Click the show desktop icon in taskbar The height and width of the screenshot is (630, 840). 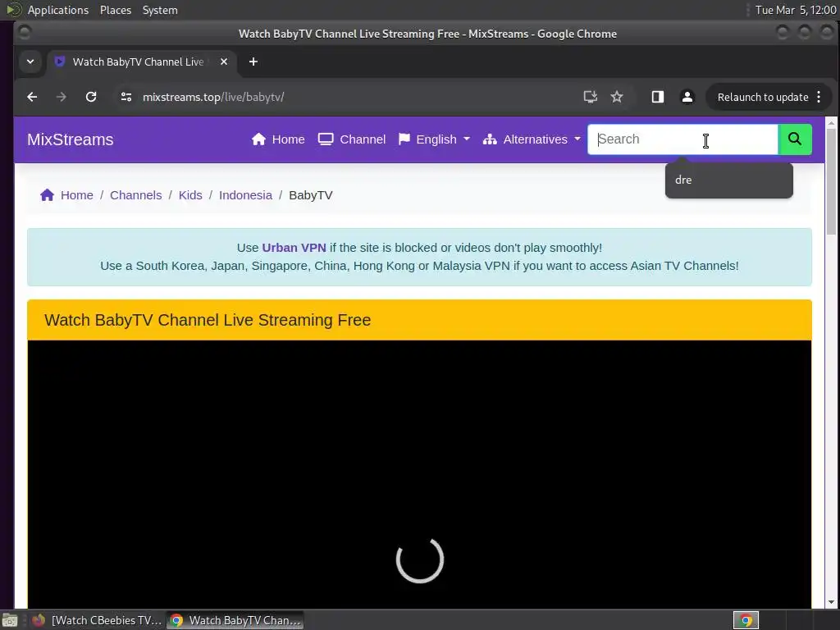(x=10, y=620)
